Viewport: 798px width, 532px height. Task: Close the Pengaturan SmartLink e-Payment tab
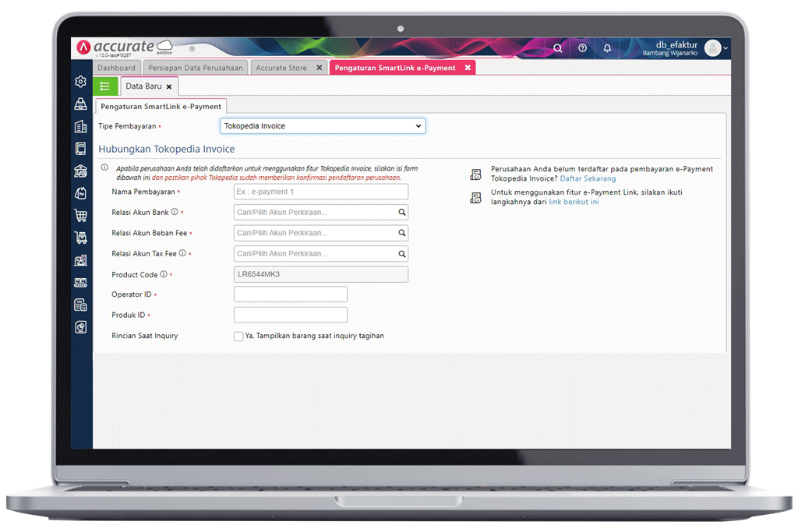[468, 68]
